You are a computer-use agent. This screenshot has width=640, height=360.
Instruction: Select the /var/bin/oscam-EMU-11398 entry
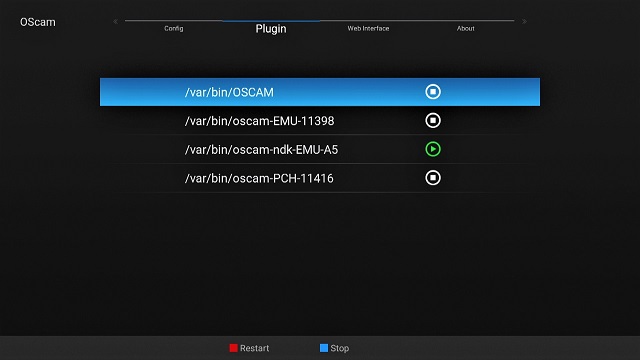[x=320, y=121]
